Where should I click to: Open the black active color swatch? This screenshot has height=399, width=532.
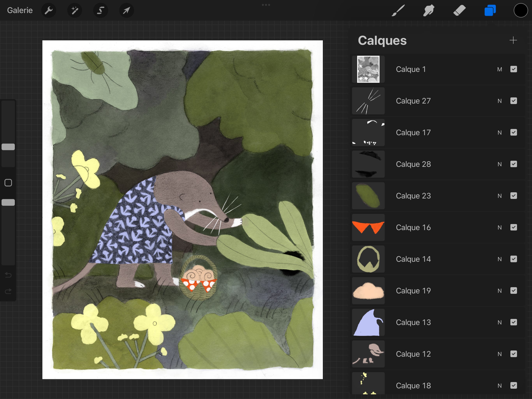521,10
